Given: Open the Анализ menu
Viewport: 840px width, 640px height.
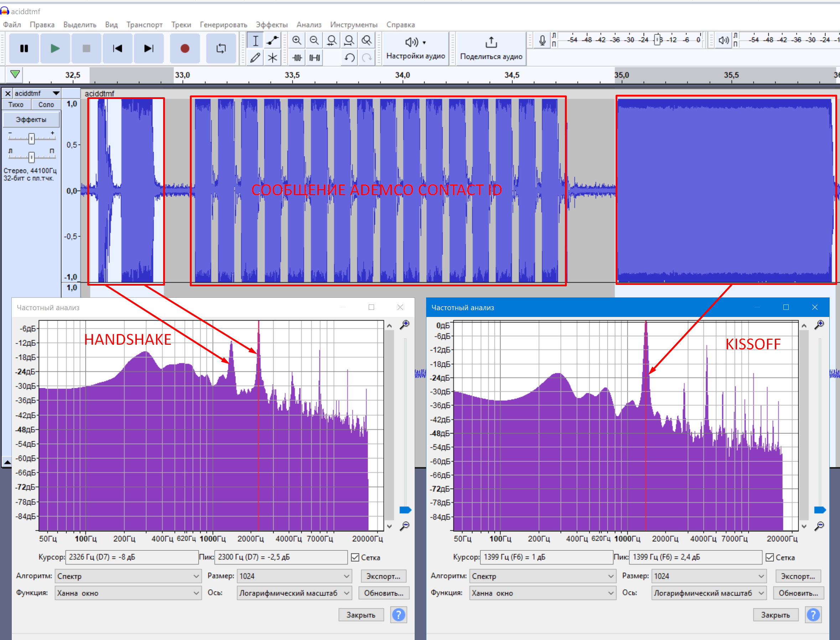Looking at the screenshot, I should pos(308,25).
